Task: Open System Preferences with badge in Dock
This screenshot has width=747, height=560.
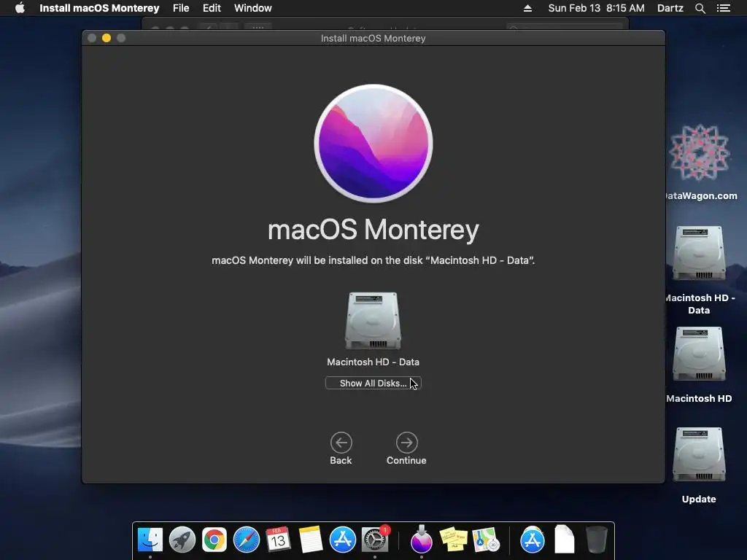Action: coord(375,540)
